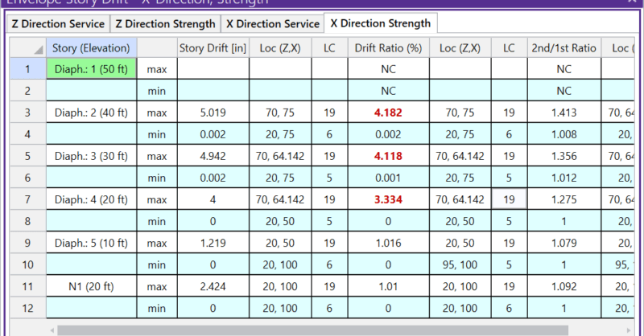Click the red 3.334 drift ratio cell

388,199
